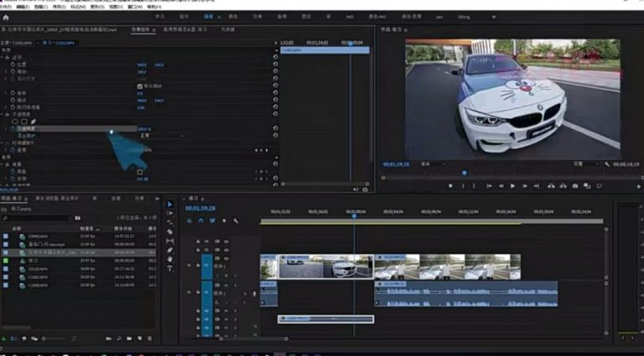This screenshot has height=356, width=644.
Task: Select the Pen tool in the tools panel
Action: (169, 250)
